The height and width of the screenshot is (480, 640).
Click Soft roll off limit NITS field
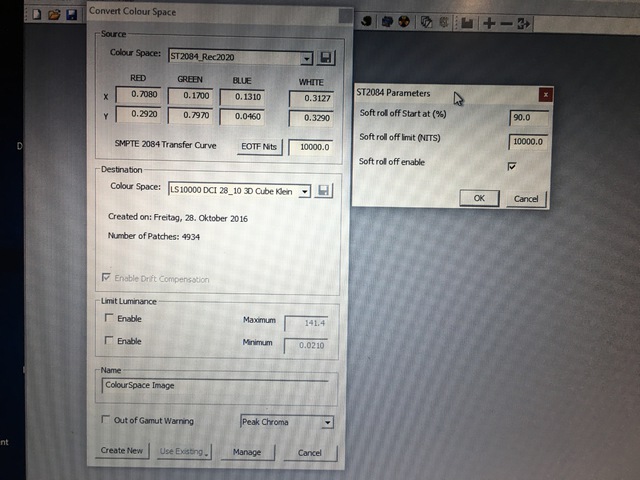[528, 142]
